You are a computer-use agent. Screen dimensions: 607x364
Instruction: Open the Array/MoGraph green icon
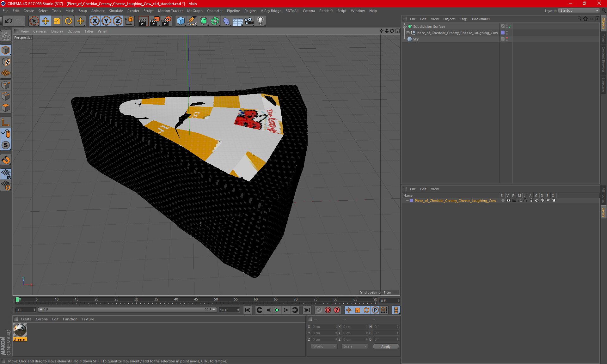[215, 21]
